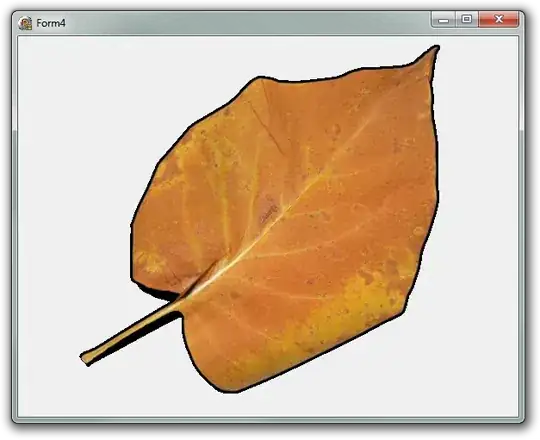The image size is (540, 440).
Task: Click the pointed tip of the leaf
Action: pyautogui.click(x=435, y=49)
